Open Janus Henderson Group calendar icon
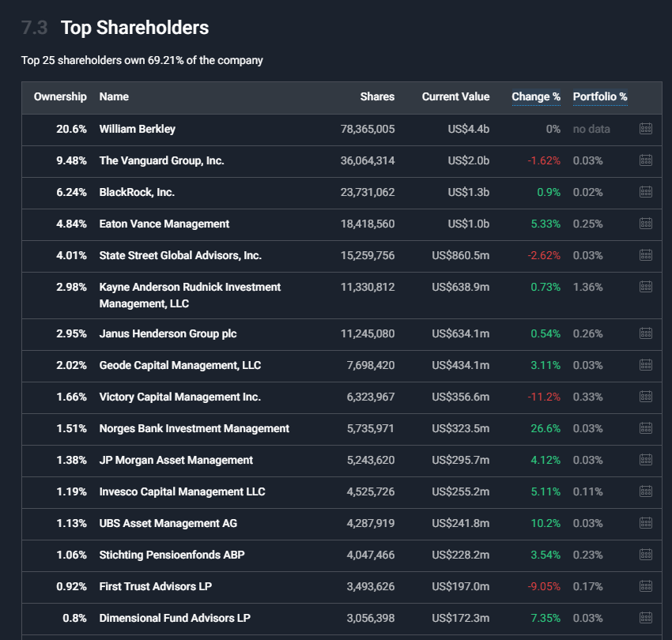 (645, 333)
